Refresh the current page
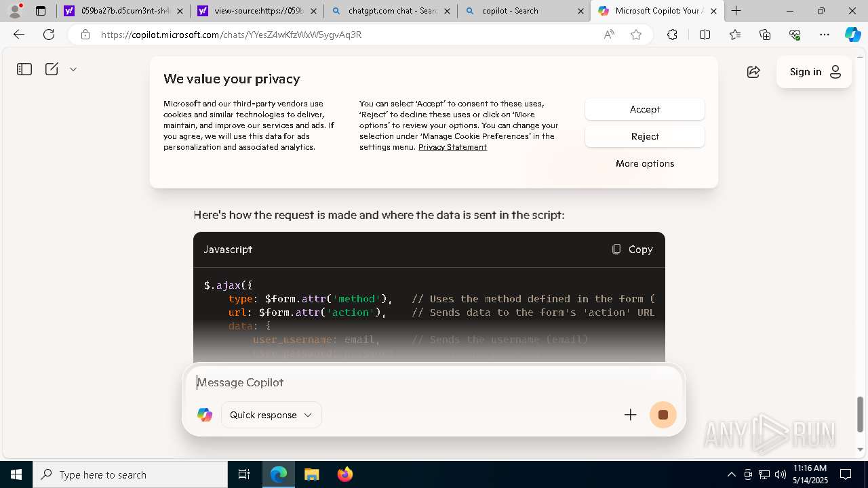This screenshot has width=868, height=488. point(49,35)
